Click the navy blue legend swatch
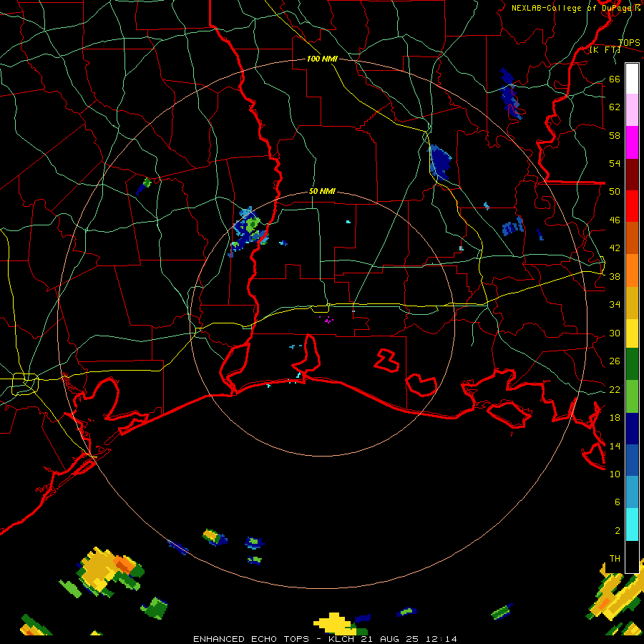This screenshot has width=644, height=644. (x=632, y=429)
